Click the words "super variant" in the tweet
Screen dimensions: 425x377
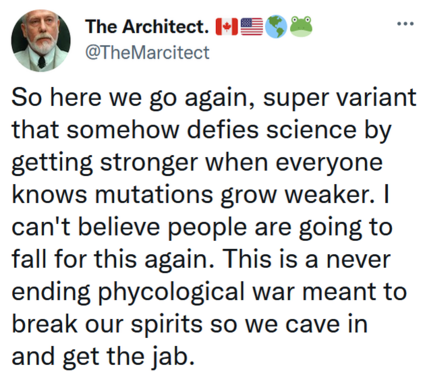[340, 99]
